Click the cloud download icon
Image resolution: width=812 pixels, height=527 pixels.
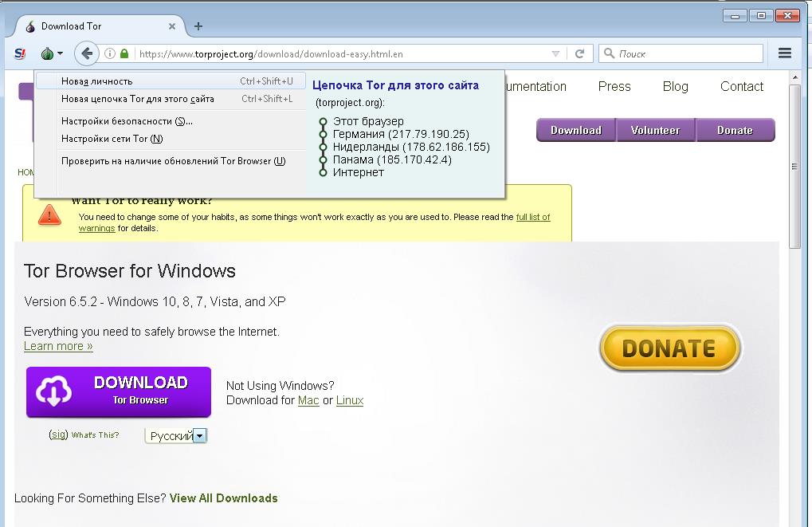click(x=53, y=391)
